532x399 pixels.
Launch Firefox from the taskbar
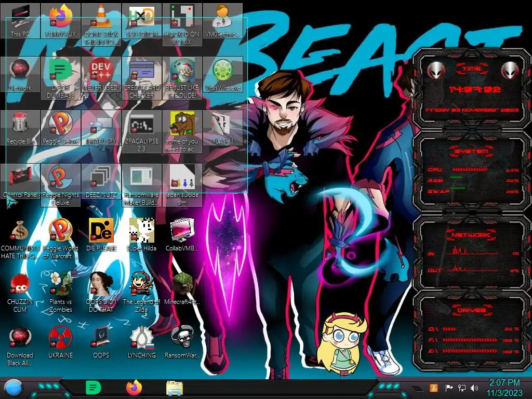[x=134, y=388]
